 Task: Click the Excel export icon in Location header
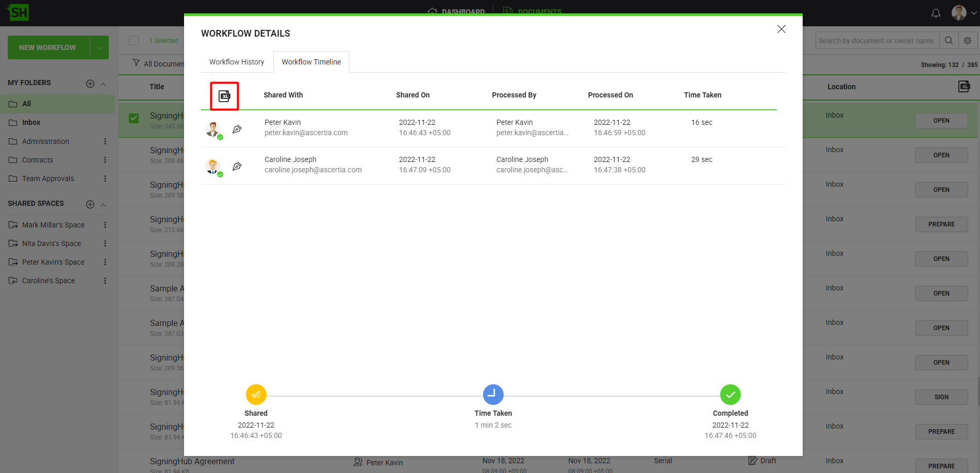click(x=964, y=87)
